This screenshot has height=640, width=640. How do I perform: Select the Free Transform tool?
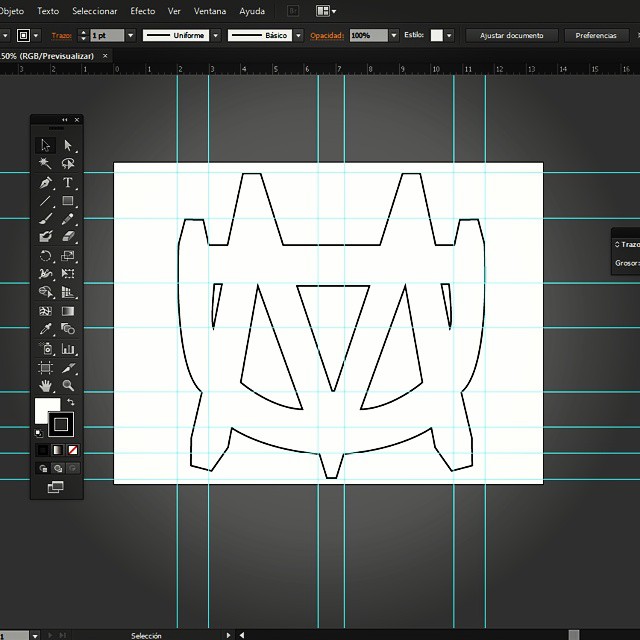click(x=68, y=273)
